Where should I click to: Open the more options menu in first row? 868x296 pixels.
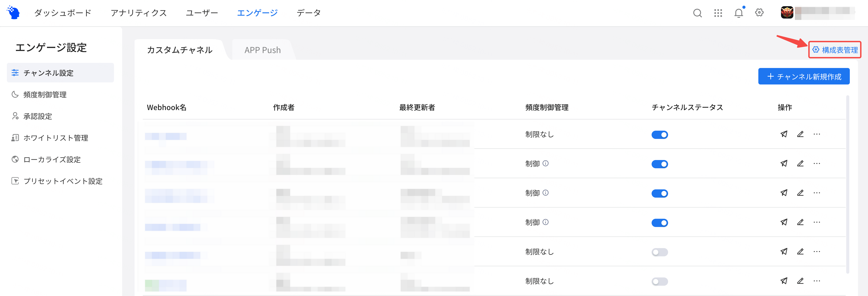pyautogui.click(x=817, y=134)
